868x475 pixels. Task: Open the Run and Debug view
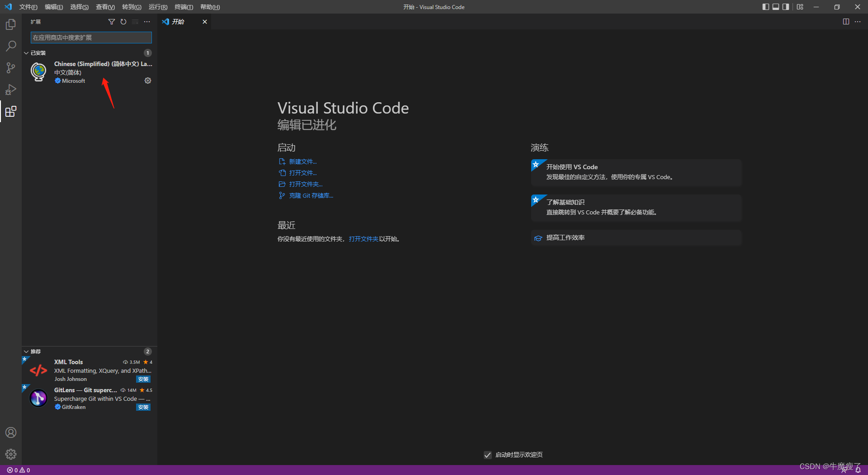coord(11,90)
